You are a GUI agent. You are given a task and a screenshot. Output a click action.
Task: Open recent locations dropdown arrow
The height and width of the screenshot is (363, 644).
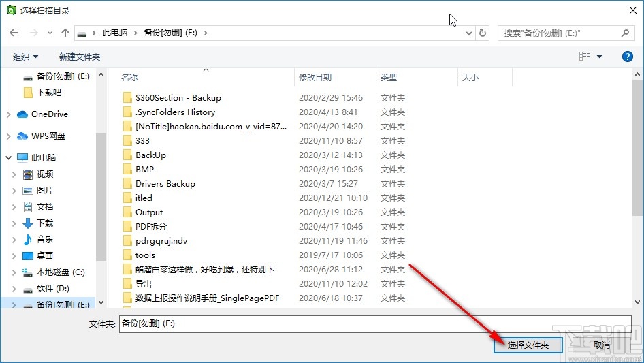[x=50, y=33]
